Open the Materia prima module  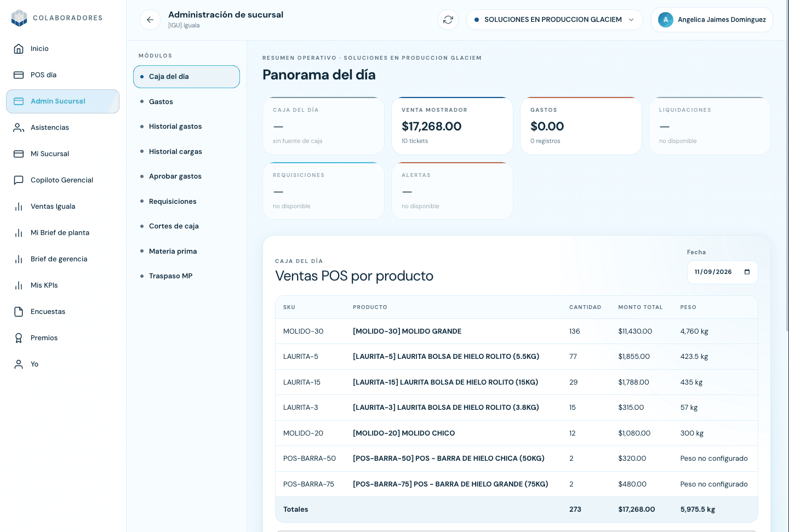pyautogui.click(x=186, y=251)
